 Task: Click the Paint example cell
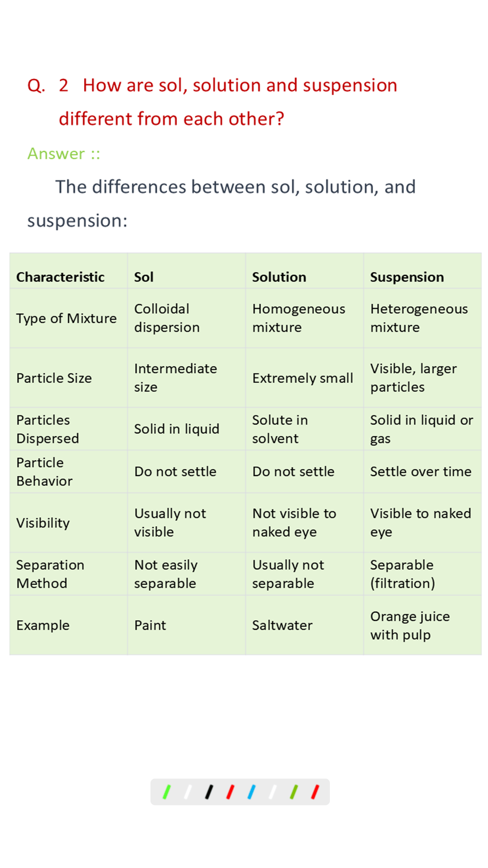click(187, 625)
